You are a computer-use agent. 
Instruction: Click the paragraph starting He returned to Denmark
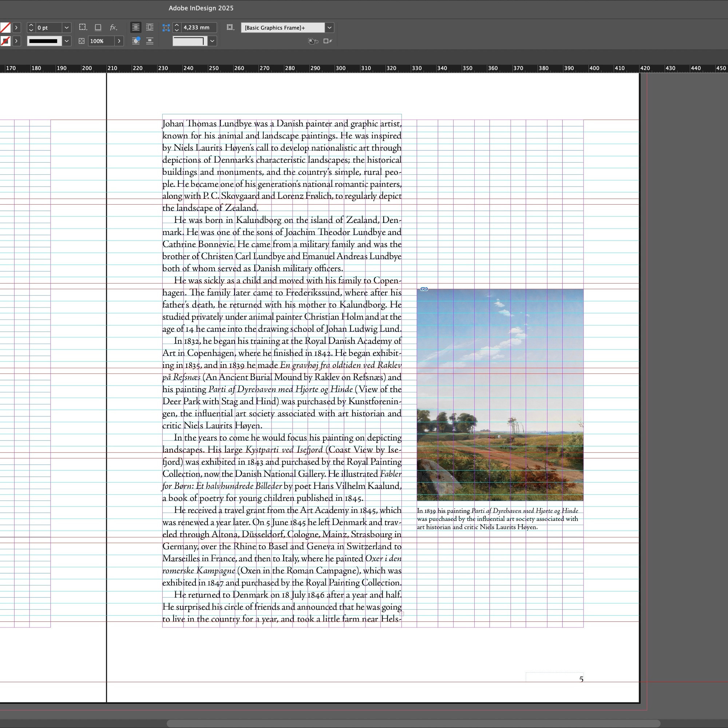282,607
